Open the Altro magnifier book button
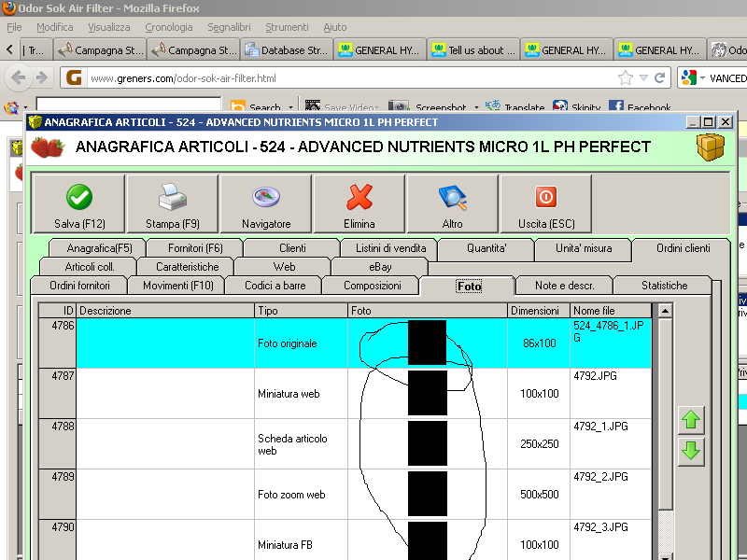Image resolution: width=747 pixels, height=560 pixels. click(x=453, y=203)
